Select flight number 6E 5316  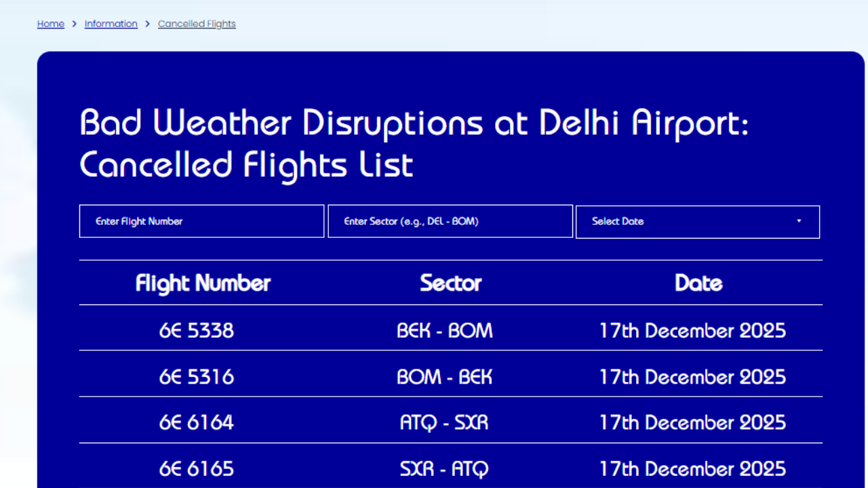point(197,377)
